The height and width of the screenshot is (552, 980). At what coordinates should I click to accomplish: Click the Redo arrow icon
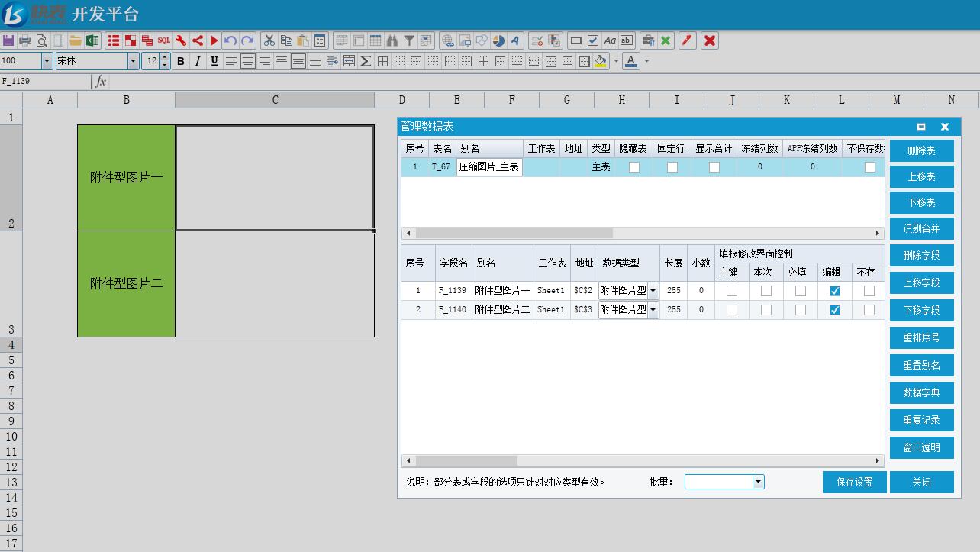point(247,40)
